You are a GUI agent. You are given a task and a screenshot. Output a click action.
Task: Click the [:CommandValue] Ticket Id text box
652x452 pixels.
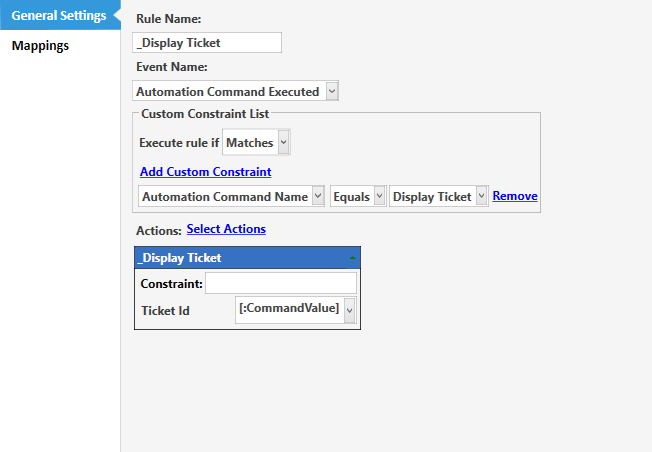click(x=289, y=308)
